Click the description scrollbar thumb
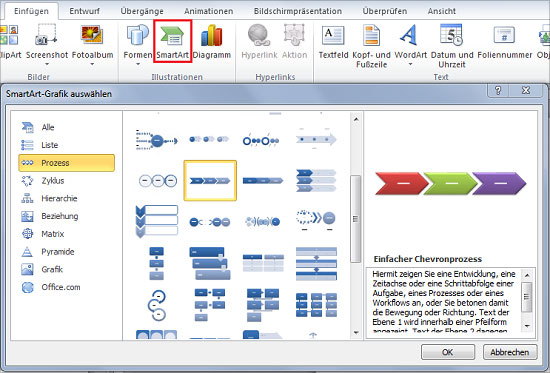This screenshot has width=550, height=373. point(527,297)
